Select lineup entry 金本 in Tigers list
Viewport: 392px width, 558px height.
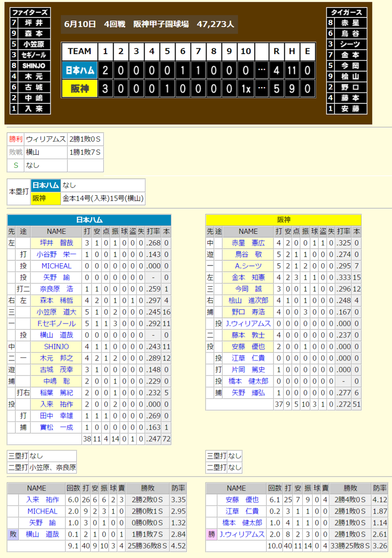(x=351, y=55)
